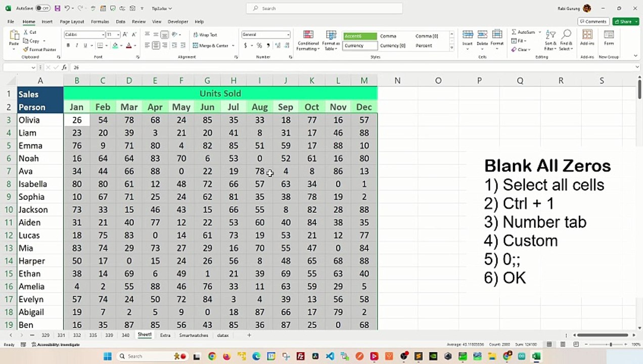Open the Comments pane button

click(x=593, y=22)
